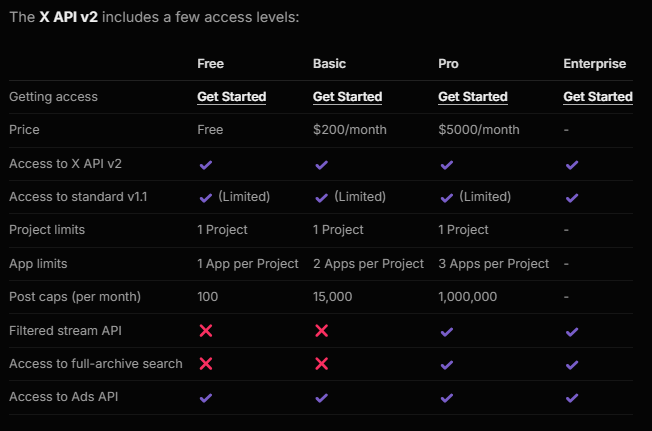The height and width of the screenshot is (431, 652).
Task: Click Free red X for Filtered stream API
Action: pos(206,331)
